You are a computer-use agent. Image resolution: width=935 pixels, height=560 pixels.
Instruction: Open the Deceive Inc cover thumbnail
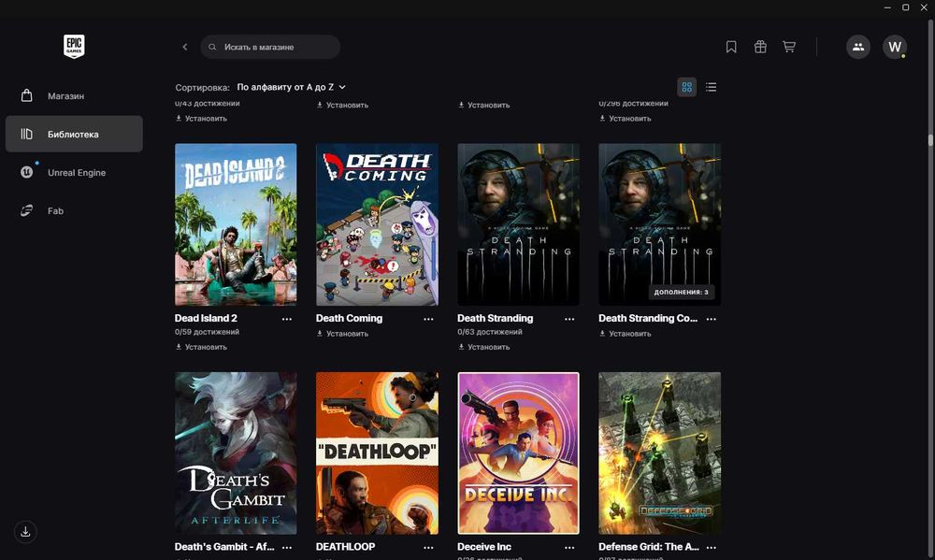pyautogui.click(x=518, y=453)
